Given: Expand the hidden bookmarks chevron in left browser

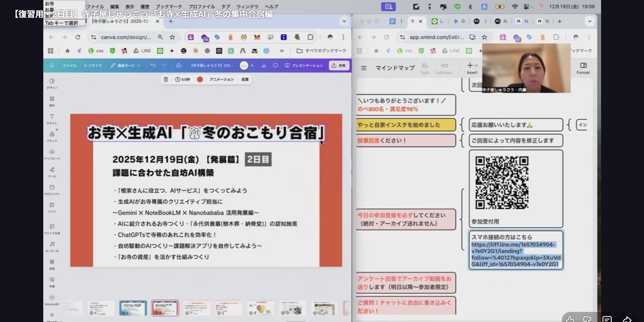Looking at the screenshot, I should coord(282,51).
